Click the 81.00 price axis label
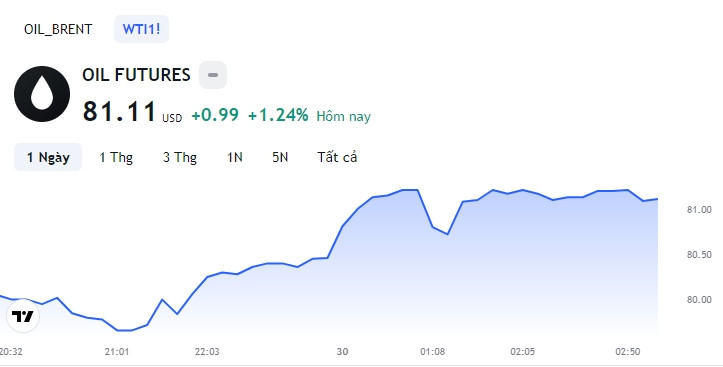 tap(699, 210)
